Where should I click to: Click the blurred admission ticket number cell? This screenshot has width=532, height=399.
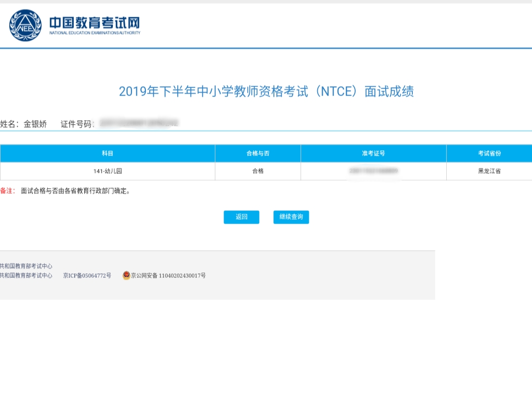373,171
